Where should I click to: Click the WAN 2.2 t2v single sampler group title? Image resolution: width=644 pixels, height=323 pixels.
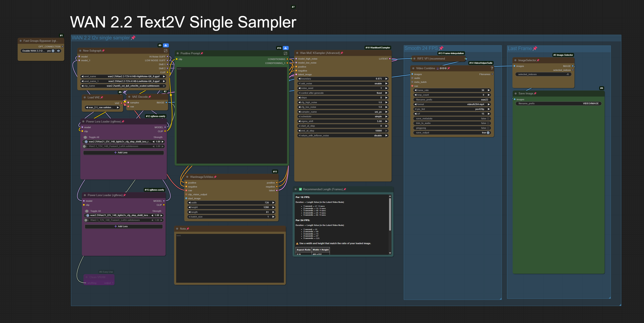tap(101, 38)
